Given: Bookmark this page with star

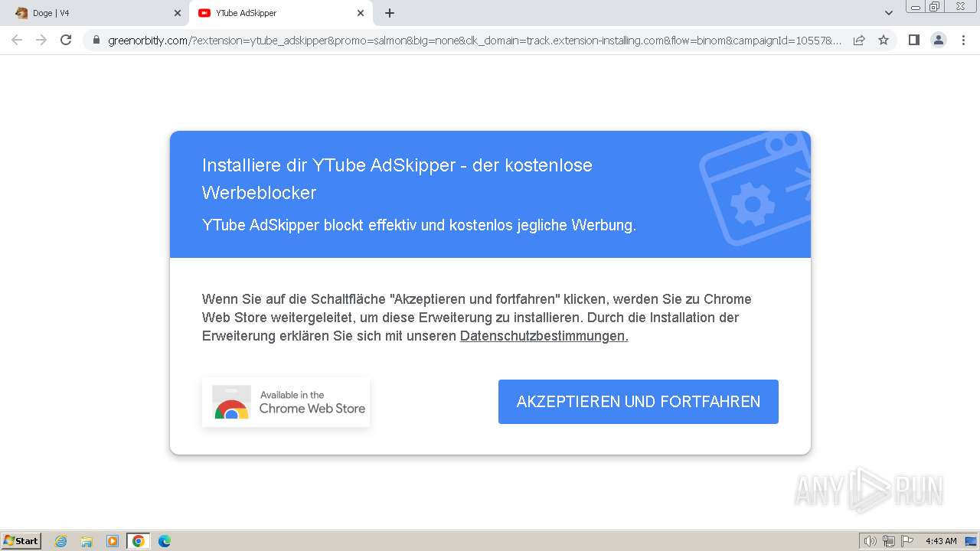Looking at the screenshot, I should point(884,40).
